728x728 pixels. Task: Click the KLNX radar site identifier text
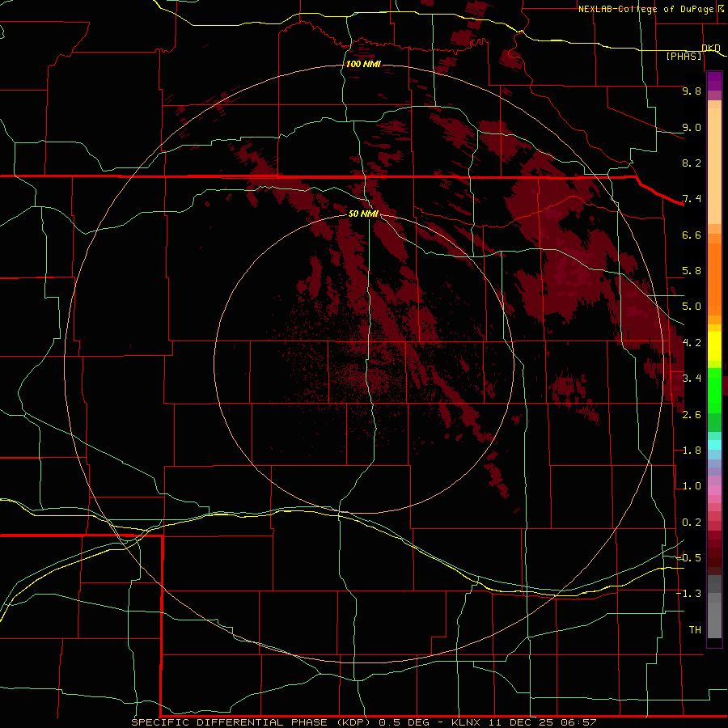tap(466, 722)
